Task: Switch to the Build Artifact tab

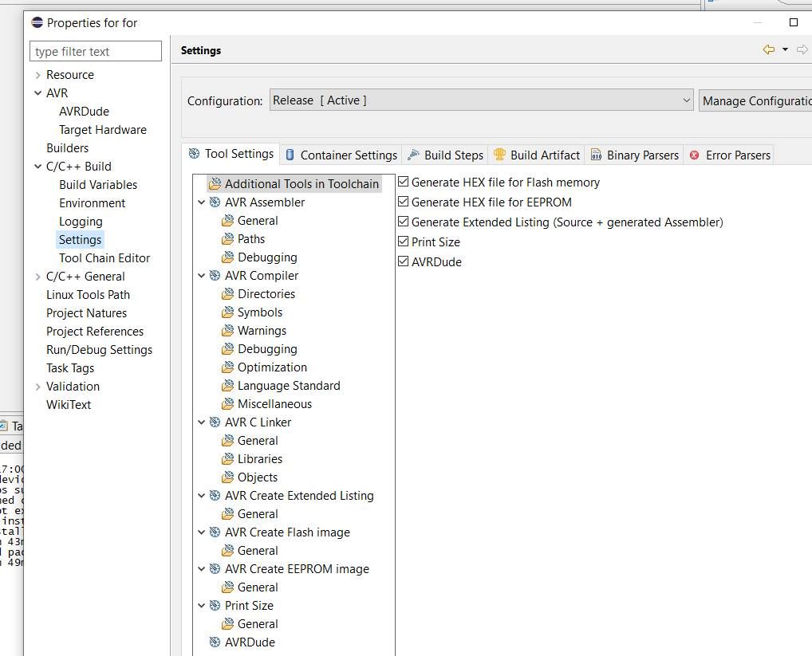Action: (x=537, y=155)
